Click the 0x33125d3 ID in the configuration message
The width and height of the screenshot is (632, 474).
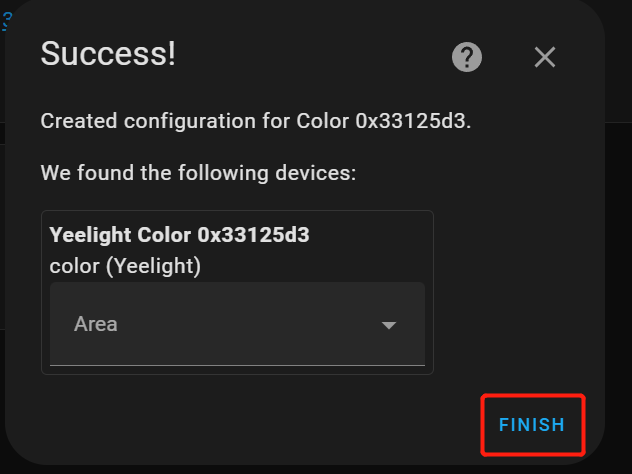click(x=410, y=121)
